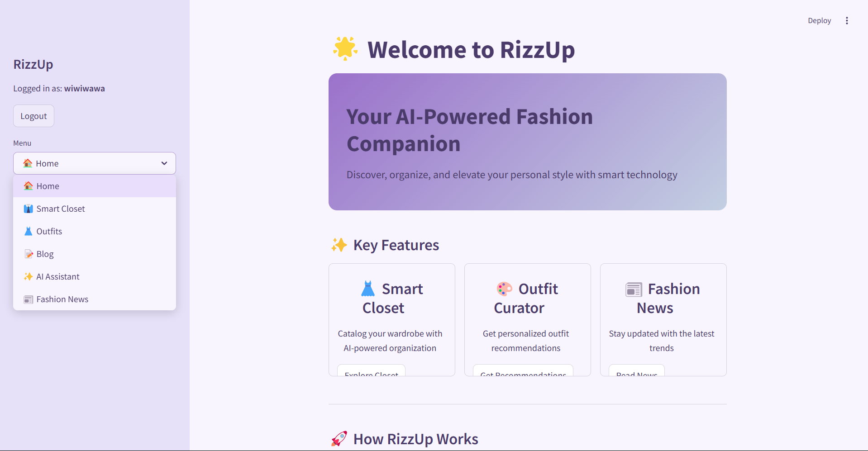Click the blue dress icon in Smart Closet card
The height and width of the screenshot is (451, 868).
click(368, 289)
